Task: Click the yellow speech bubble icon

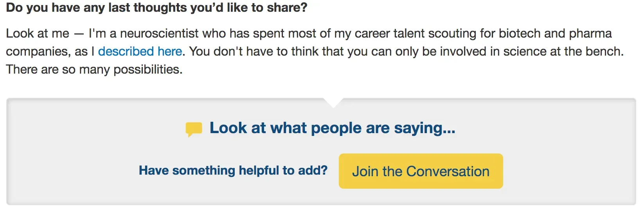Action: point(194,129)
